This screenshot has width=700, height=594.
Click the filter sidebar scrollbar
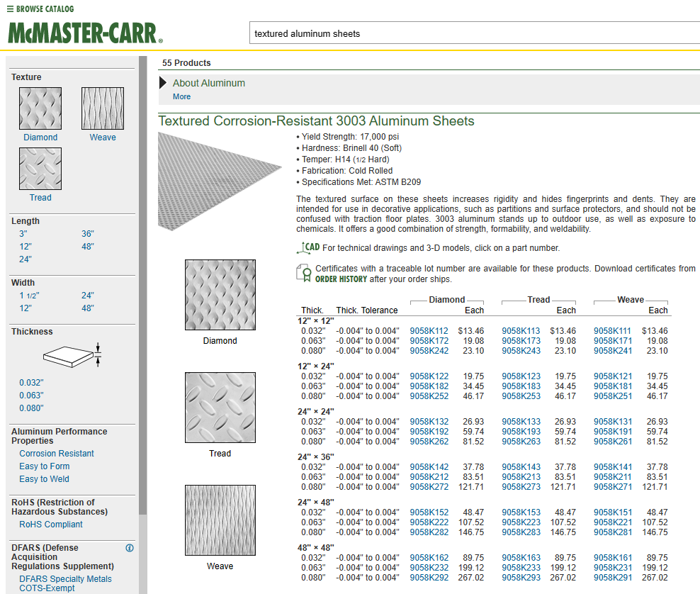point(143,286)
